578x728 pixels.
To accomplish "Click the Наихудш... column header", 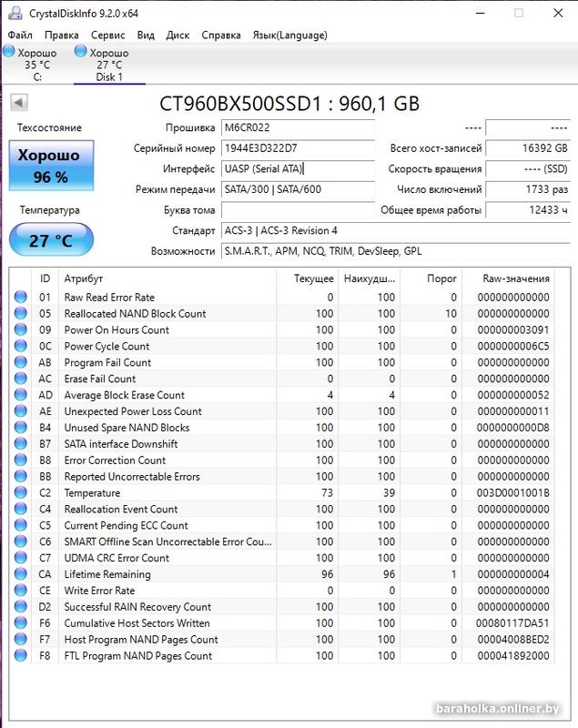I will 369,278.
